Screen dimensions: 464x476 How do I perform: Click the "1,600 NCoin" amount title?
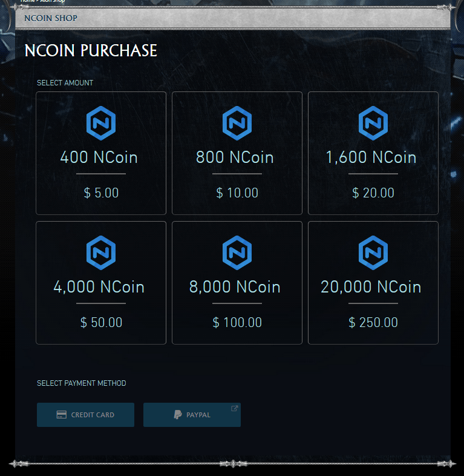click(x=371, y=157)
